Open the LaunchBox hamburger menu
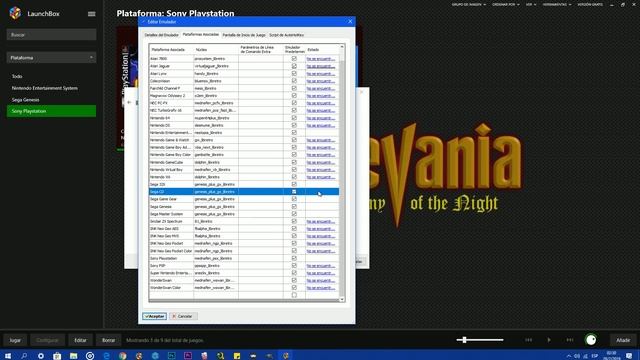 point(91,13)
